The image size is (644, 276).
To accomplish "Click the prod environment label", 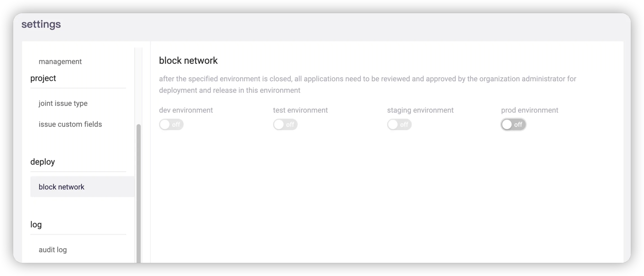I will tap(529, 110).
